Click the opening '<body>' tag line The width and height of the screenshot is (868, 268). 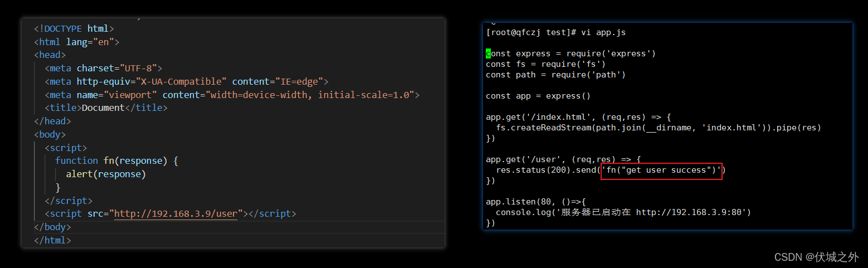(x=50, y=134)
